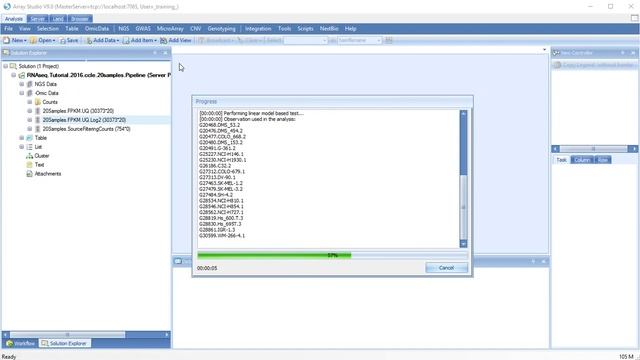Open the MicroArray menu
The image size is (640, 360).
click(x=170, y=29)
